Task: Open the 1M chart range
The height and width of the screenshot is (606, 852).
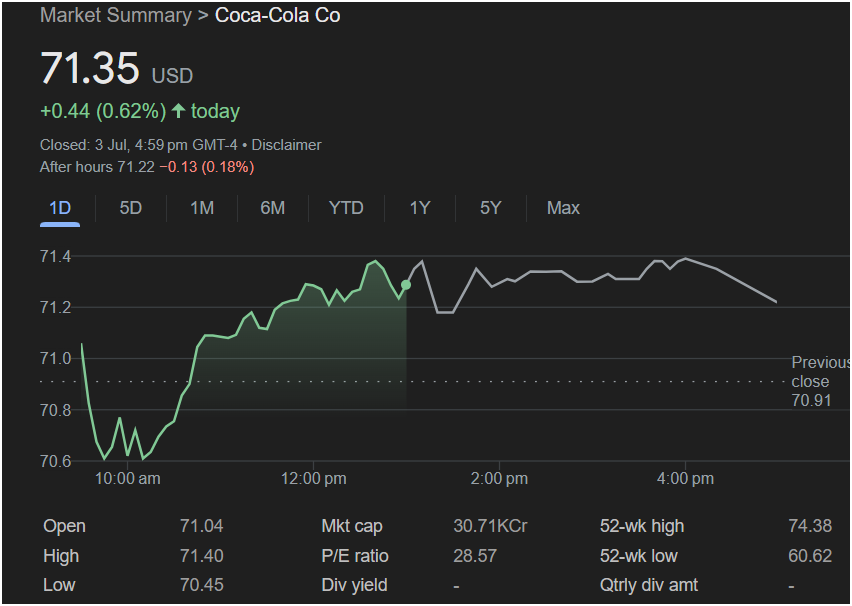Action: coord(202,208)
